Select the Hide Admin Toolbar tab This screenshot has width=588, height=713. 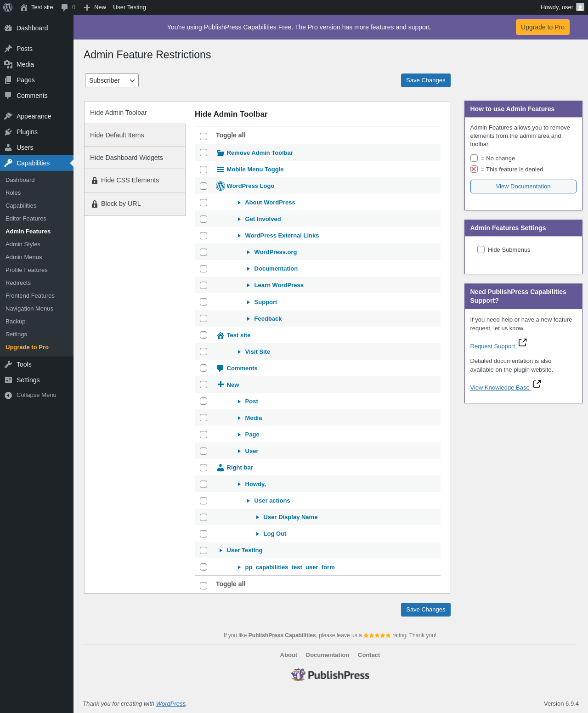coord(135,113)
